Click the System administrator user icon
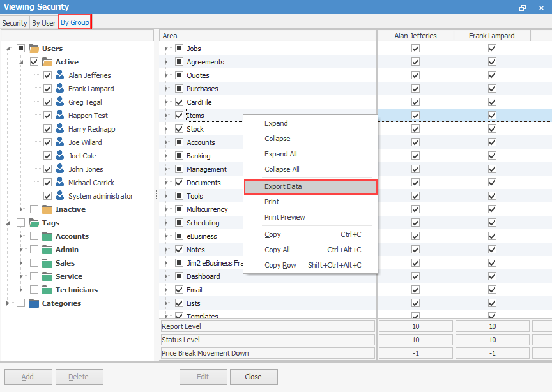 [x=60, y=196]
